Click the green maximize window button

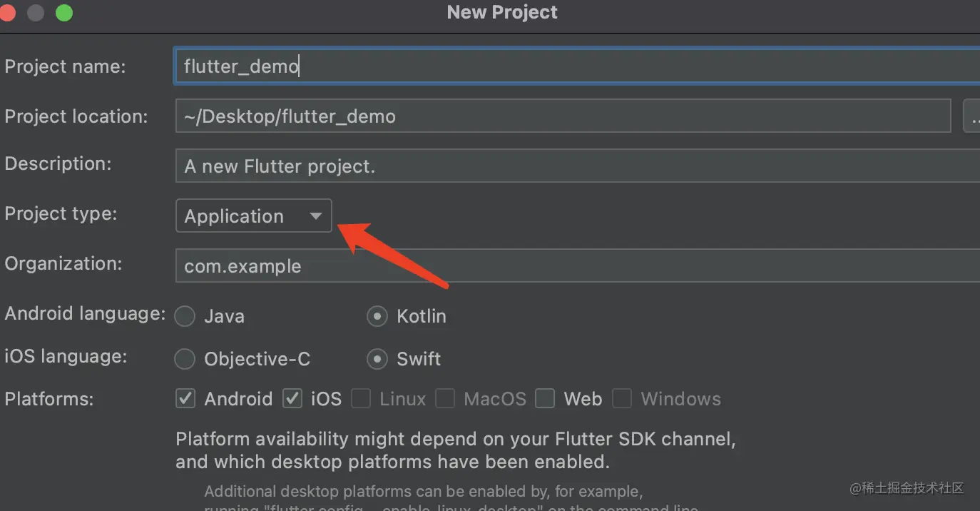64,12
